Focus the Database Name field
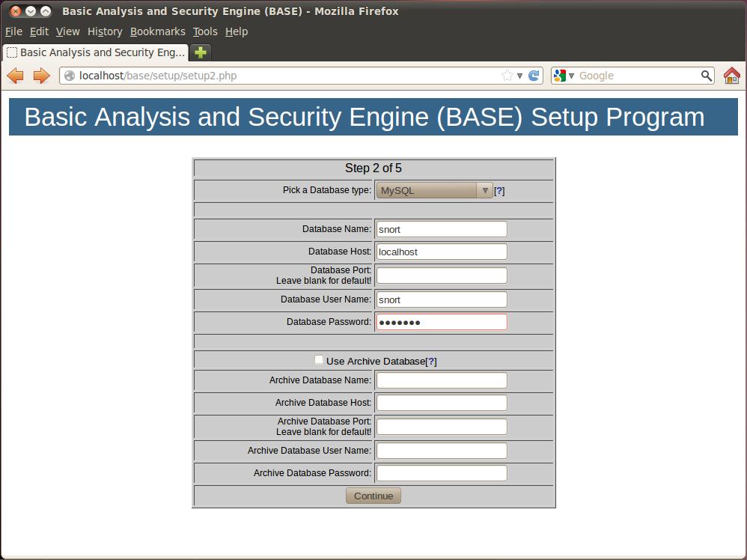This screenshot has width=747, height=560. (442, 229)
